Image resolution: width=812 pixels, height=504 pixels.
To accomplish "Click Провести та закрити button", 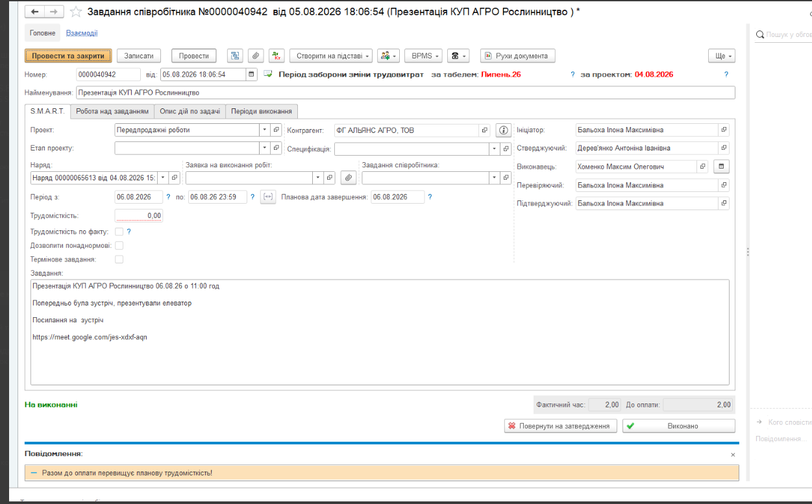I will point(68,56).
